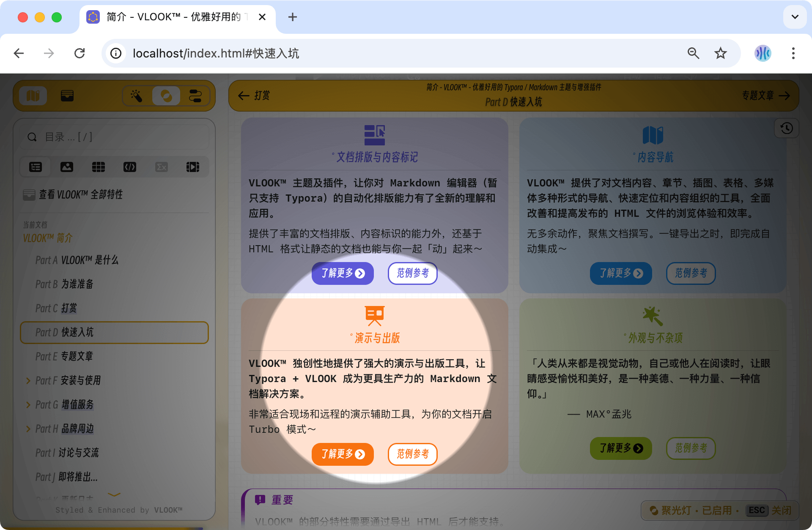Expand Part F 安装与使用

tap(28, 380)
